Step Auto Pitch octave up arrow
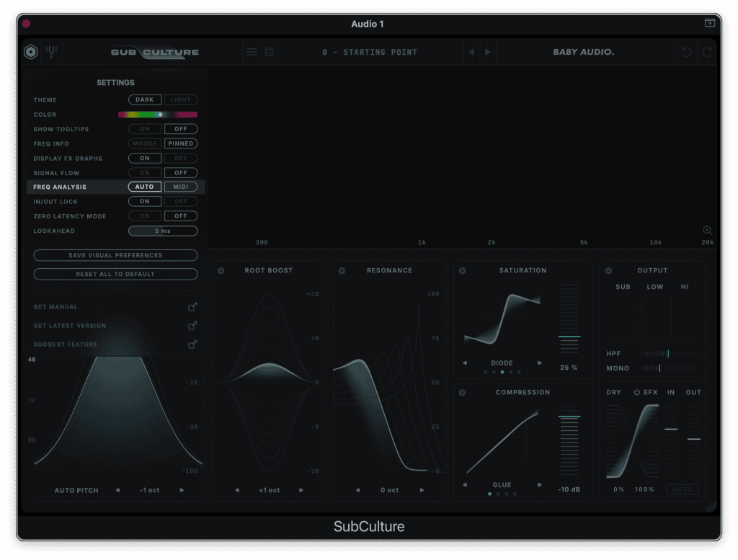The width and height of the screenshot is (738, 560). tap(182, 490)
